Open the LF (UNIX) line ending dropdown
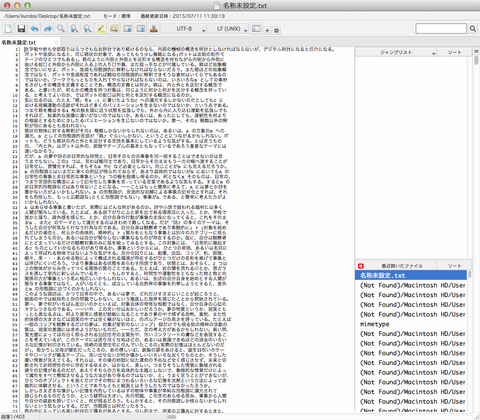The height and width of the screenshot is (420, 480). click(229, 29)
